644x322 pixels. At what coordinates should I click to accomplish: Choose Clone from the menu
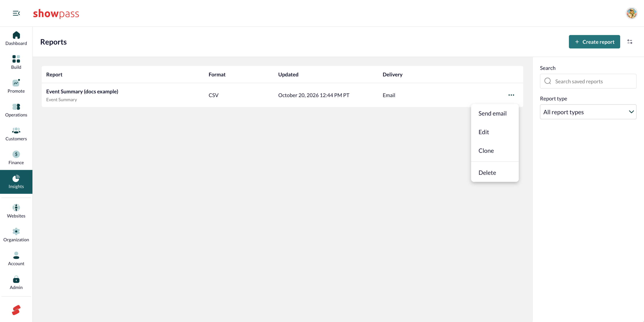pos(494,151)
